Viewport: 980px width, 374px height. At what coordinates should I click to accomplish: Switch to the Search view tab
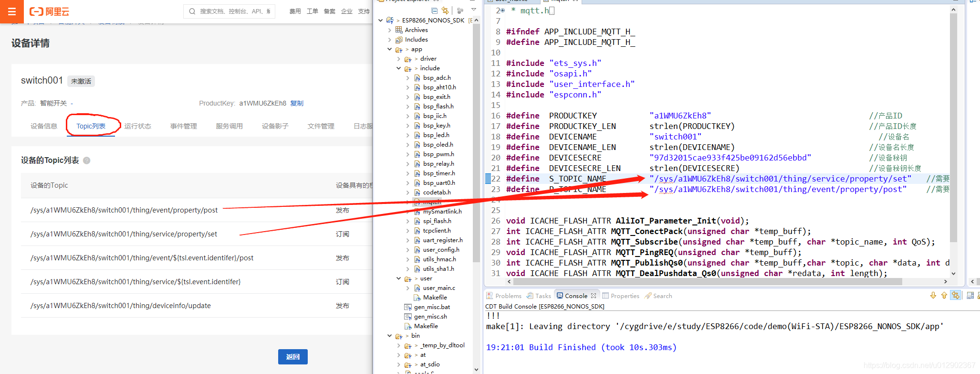click(658, 296)
